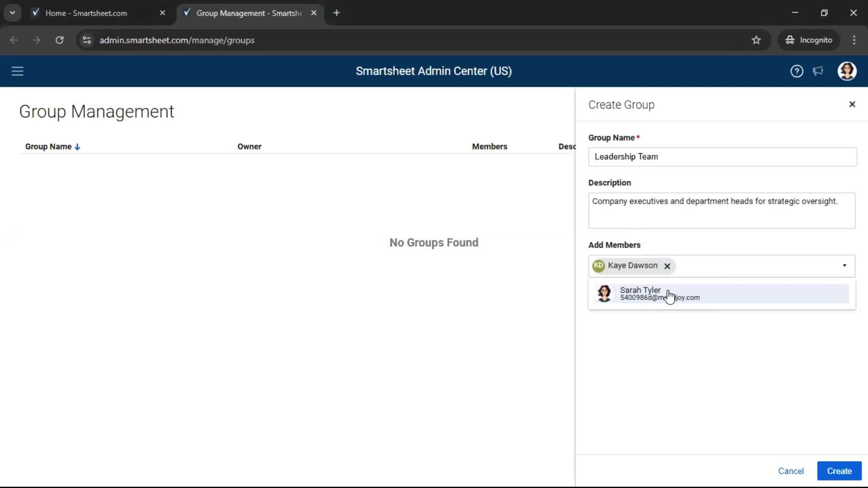Switch to the Home - Smartsheet.com tab
This screenshot has width=868, height=488.
click(86, 13)
